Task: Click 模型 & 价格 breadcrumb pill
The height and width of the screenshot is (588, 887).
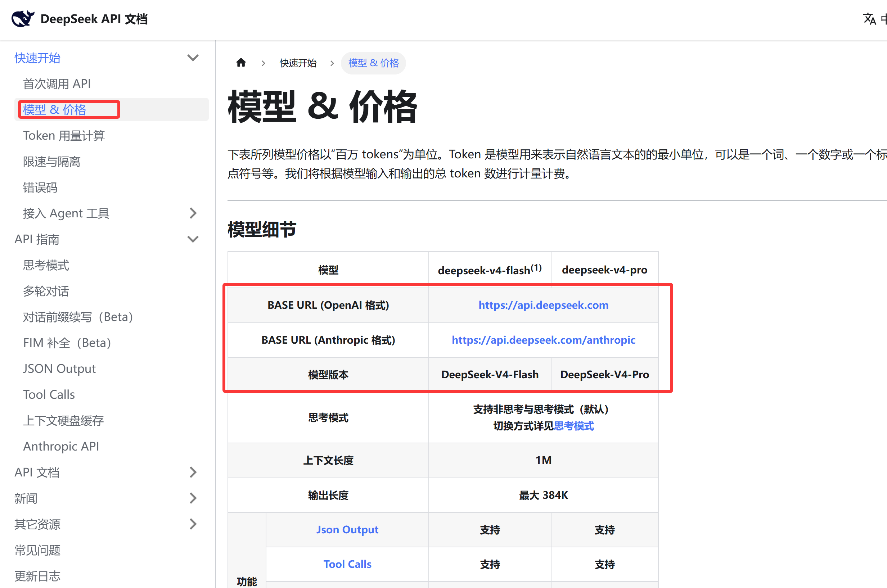Action: [373, 63]
